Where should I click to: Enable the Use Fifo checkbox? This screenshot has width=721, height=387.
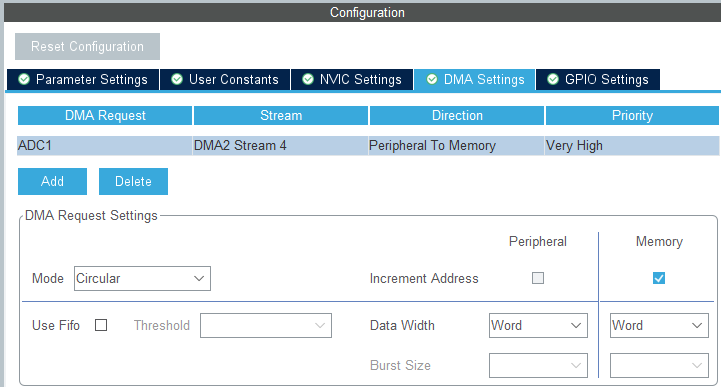[x=101, y=325]
